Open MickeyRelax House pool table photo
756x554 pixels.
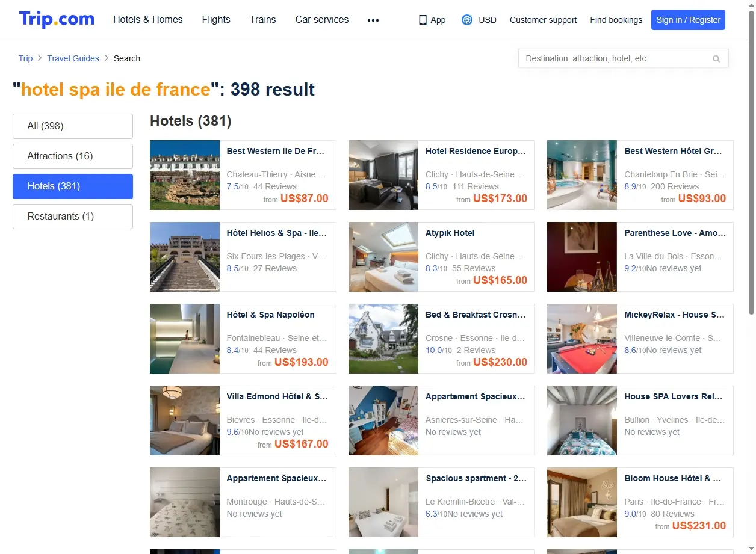click(582, 339)
